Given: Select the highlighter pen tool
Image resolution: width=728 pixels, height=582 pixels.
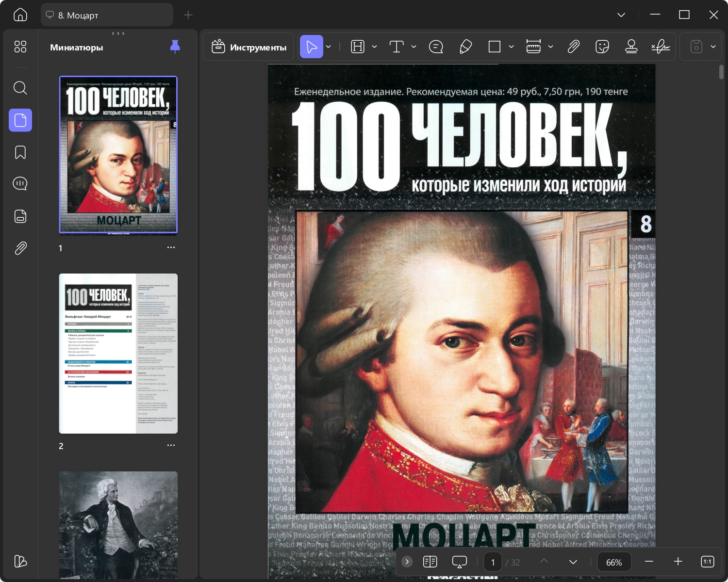Looking at the screenshot, I should [465, 47].
